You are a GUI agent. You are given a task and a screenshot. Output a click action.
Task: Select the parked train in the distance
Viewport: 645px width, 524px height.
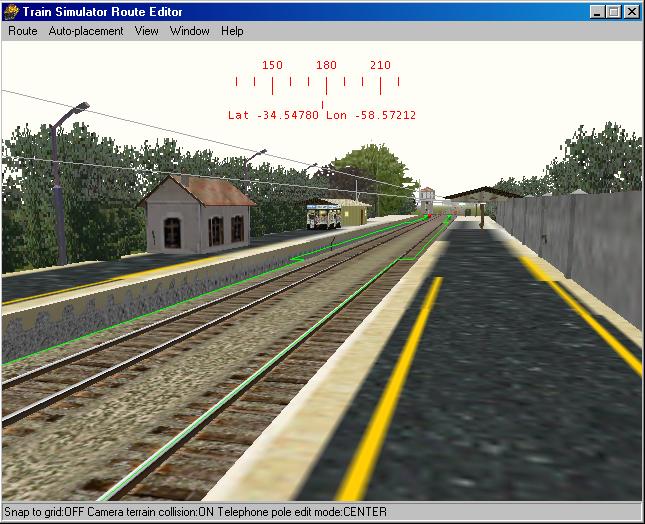[x=323, y=216]
